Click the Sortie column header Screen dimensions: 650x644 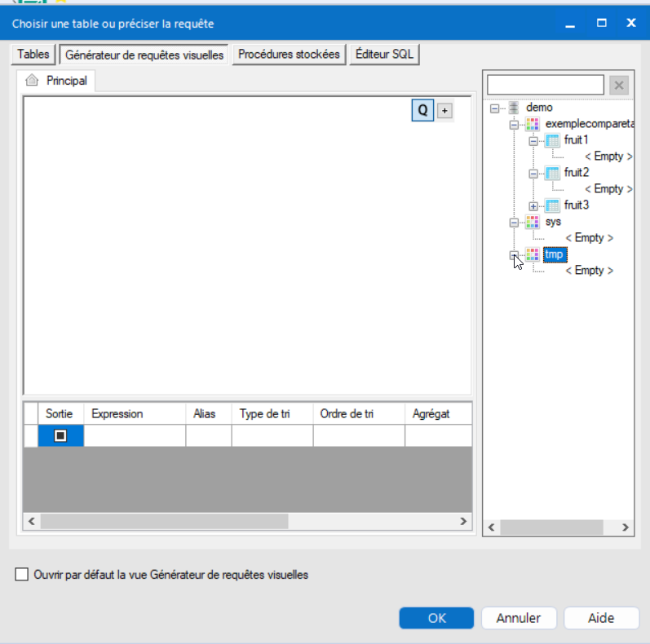point(61,413)
